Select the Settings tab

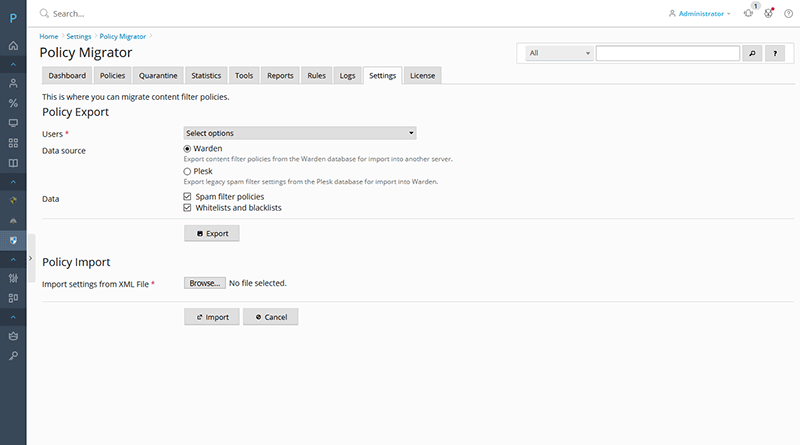point(383,76)
